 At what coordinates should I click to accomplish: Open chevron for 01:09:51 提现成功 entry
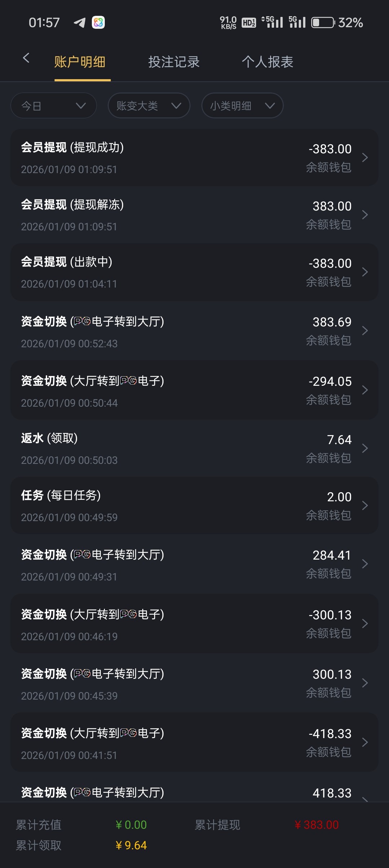365,158
